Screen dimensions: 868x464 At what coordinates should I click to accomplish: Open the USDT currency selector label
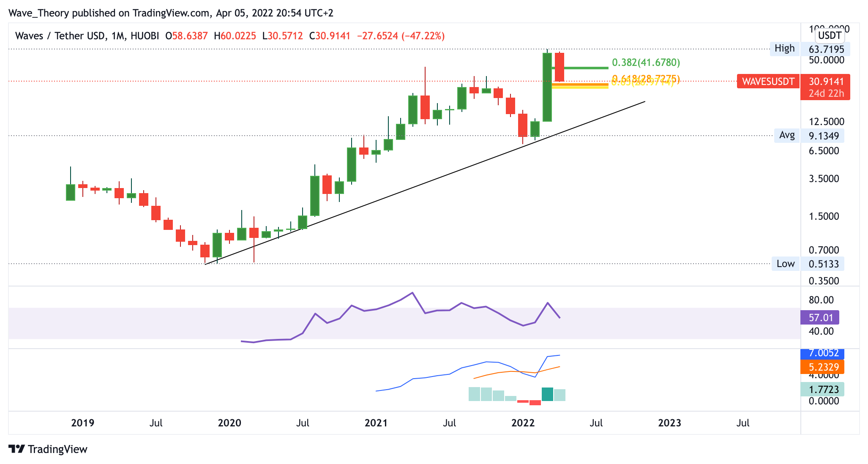(x=830, y=35)
